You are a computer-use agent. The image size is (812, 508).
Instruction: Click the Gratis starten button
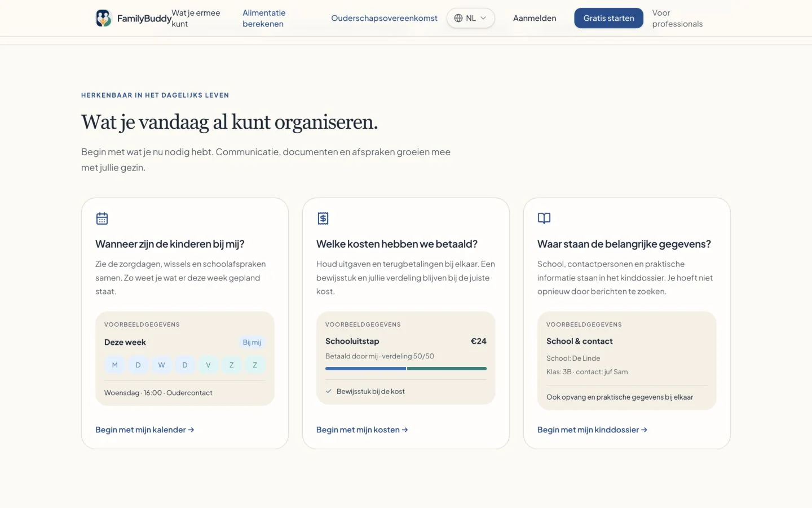pos(609,18)
